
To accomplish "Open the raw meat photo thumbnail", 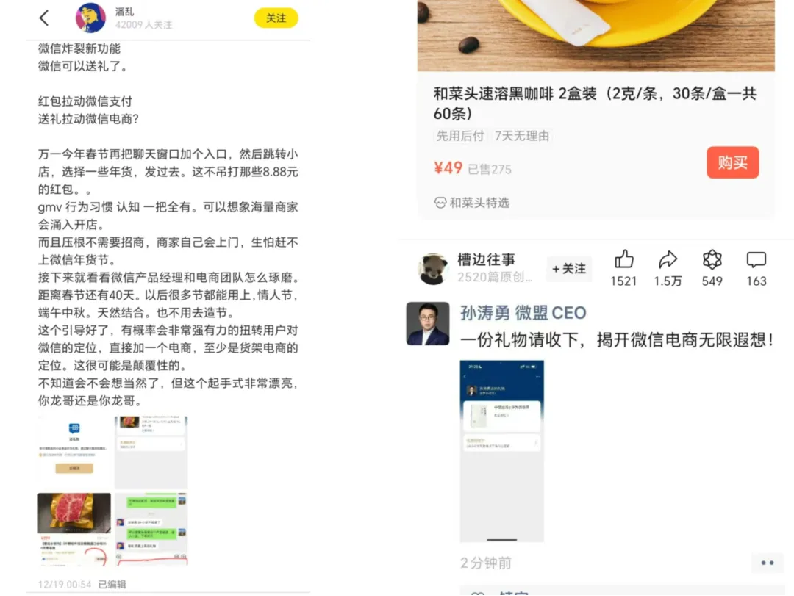I will pos(74,529).
